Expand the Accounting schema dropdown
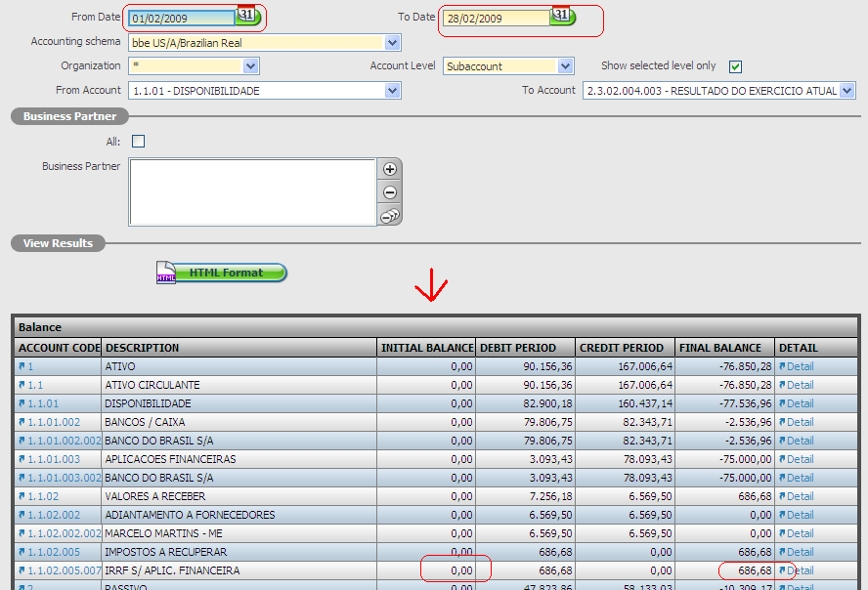Viewport: 868px width, 590px height. 392,43
